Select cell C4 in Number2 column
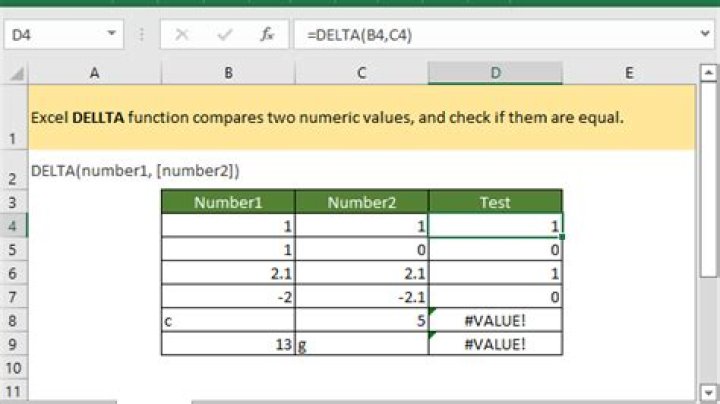Screen dimensions: 720x404 362,225
